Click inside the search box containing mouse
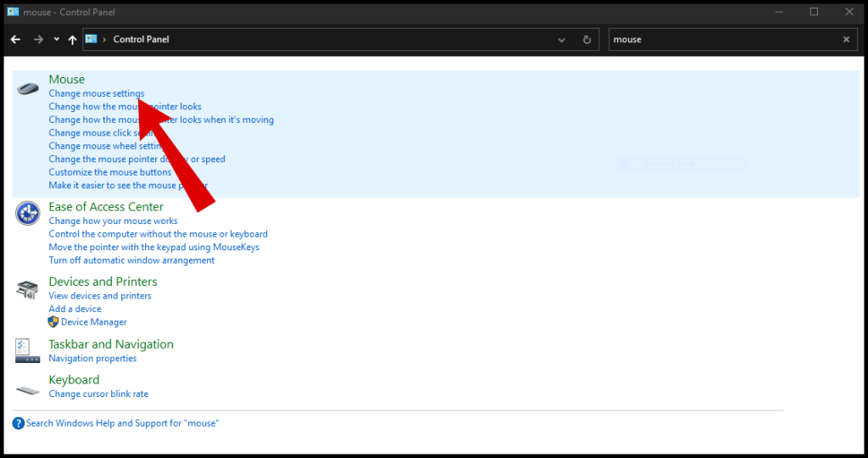 click(x=724, y=39)
